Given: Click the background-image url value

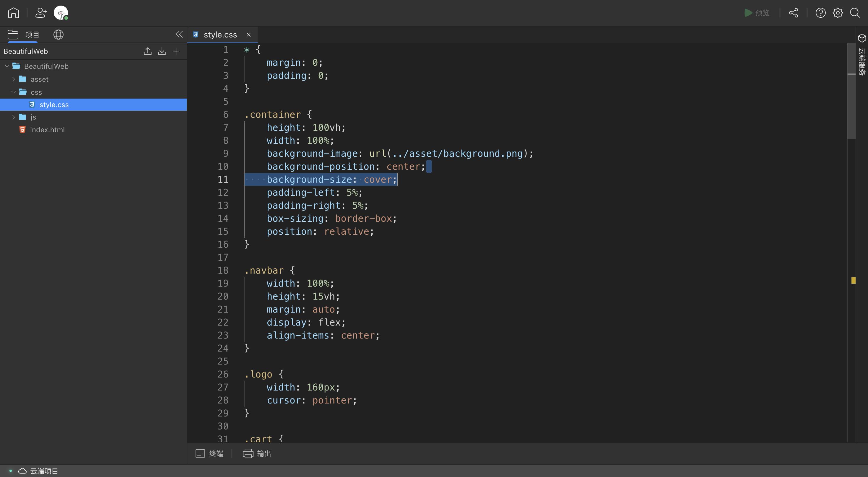Looking at the screenshot, I should (x=449, y=153).
